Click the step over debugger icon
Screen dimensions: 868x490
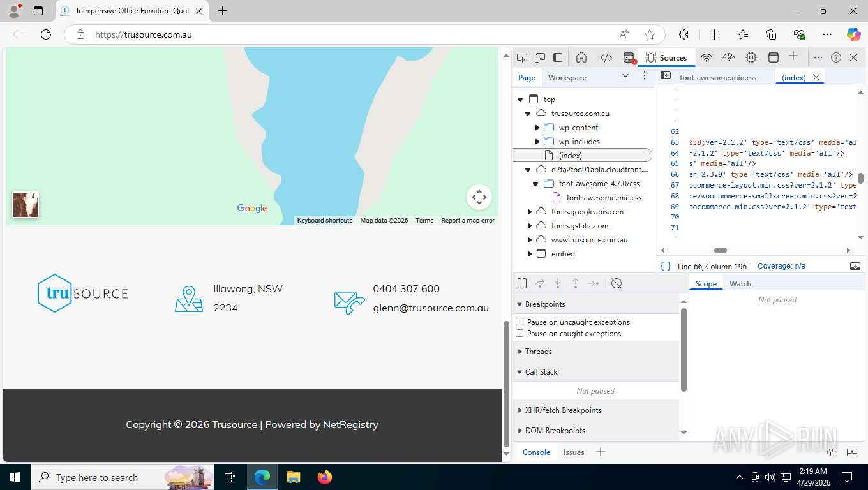pos(540,283)
